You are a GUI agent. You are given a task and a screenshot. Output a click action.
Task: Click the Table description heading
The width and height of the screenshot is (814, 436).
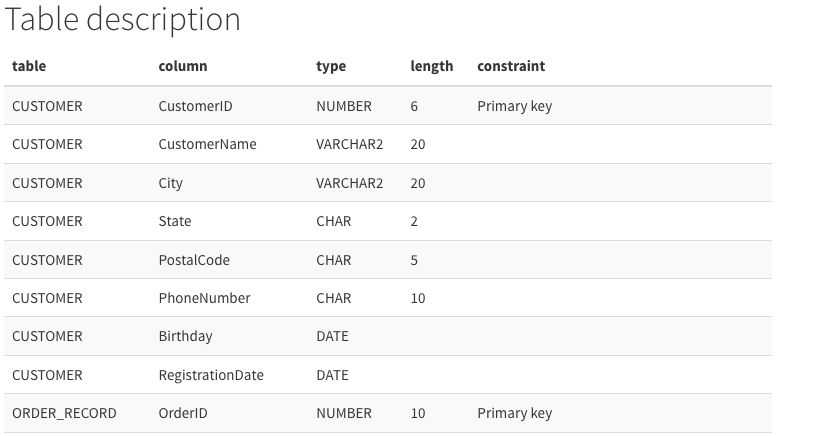(123, 20)
